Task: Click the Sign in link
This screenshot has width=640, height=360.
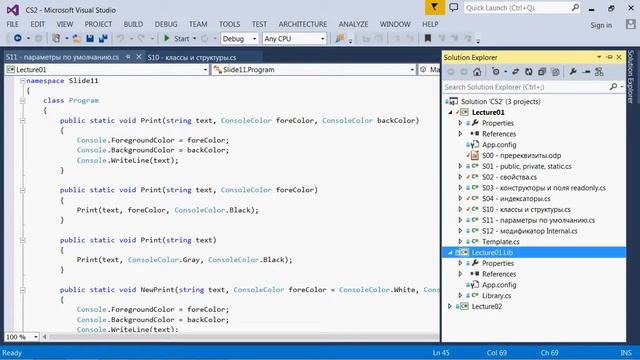Action: coord(601,25)
